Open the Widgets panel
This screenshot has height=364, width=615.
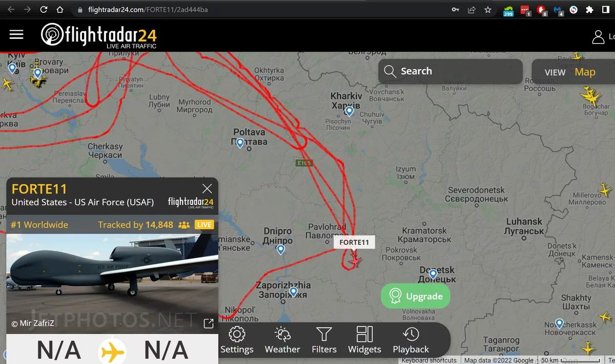click(x=364, y=340)
